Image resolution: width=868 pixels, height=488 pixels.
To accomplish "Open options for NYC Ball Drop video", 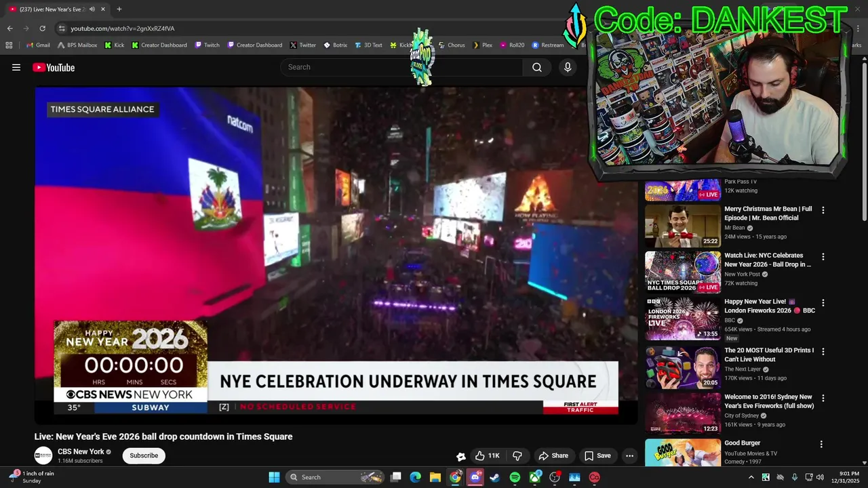I will pos(823,257).
